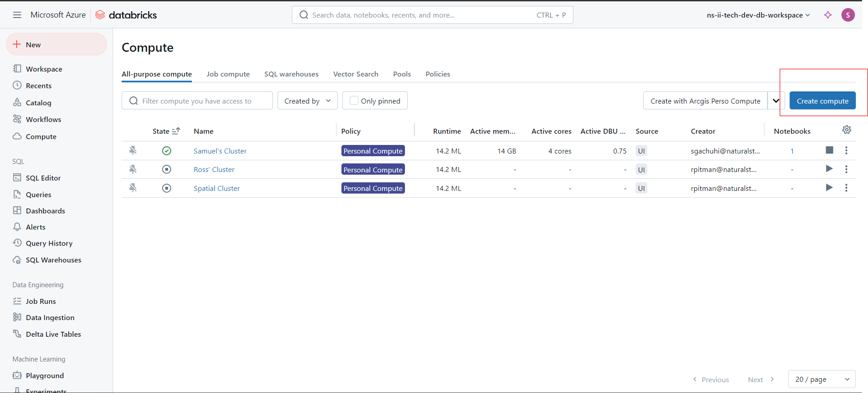Screen dimensions: 868x393
Task: Click the Create compute button
Action: [x=823, y=101]
